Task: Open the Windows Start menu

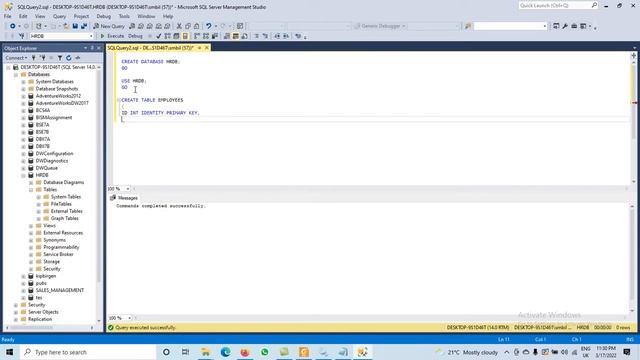Action: [9, 352]
